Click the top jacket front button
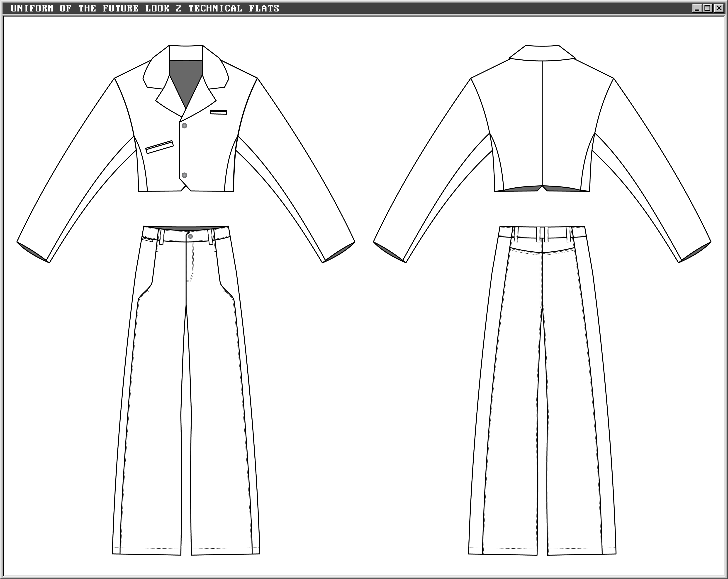728x579 pixels. 184,126
